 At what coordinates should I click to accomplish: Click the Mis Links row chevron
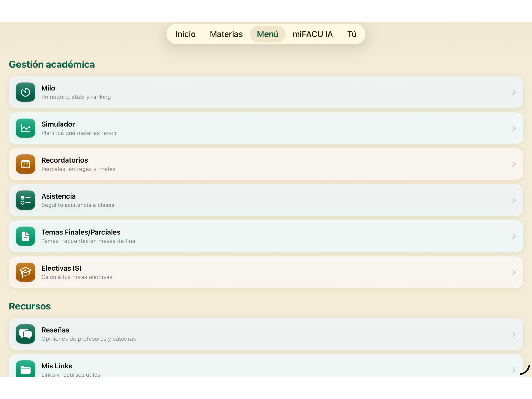tap(514, 370)
